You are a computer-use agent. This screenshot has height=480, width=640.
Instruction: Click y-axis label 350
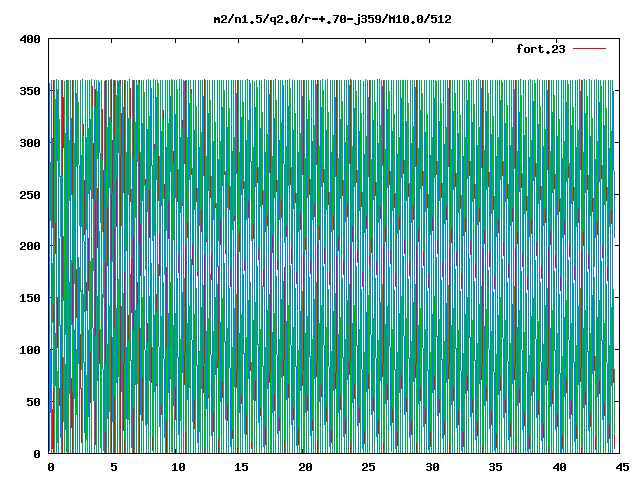30,91
